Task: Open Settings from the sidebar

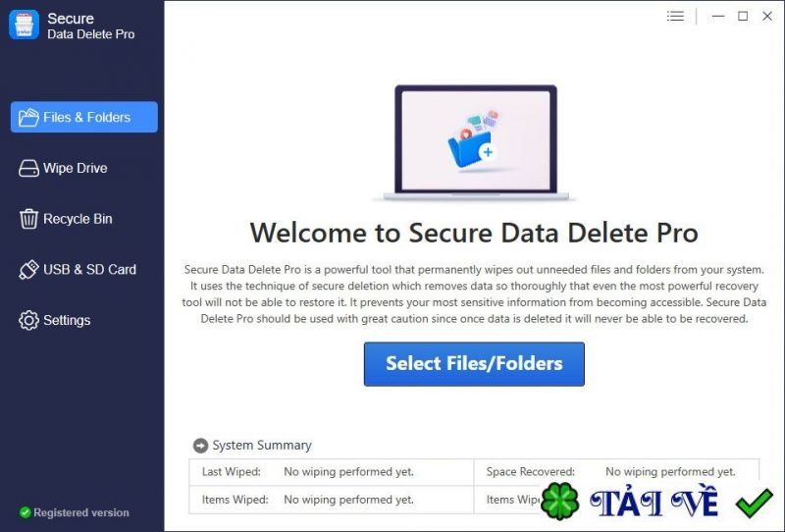Action: click(67, 320)
